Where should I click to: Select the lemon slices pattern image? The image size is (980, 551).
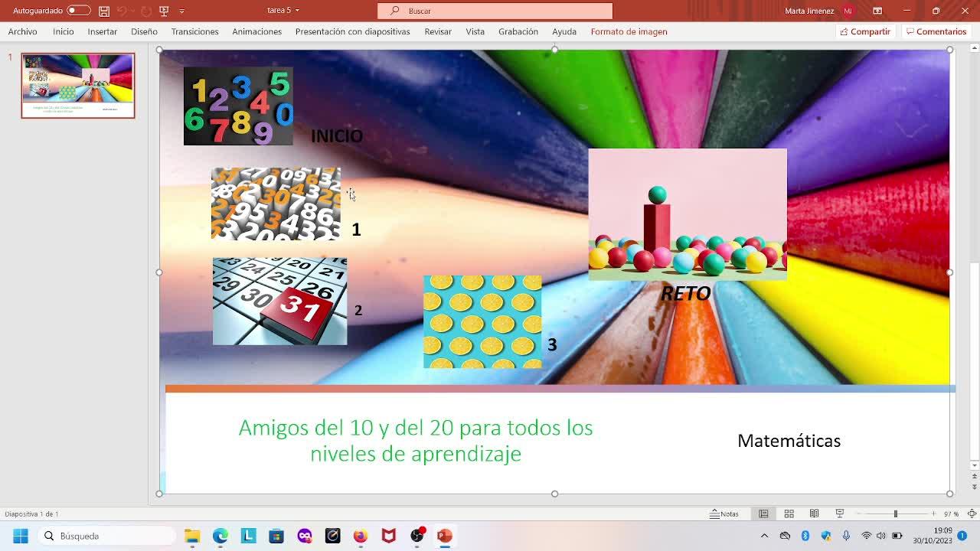tap(482, 322)
